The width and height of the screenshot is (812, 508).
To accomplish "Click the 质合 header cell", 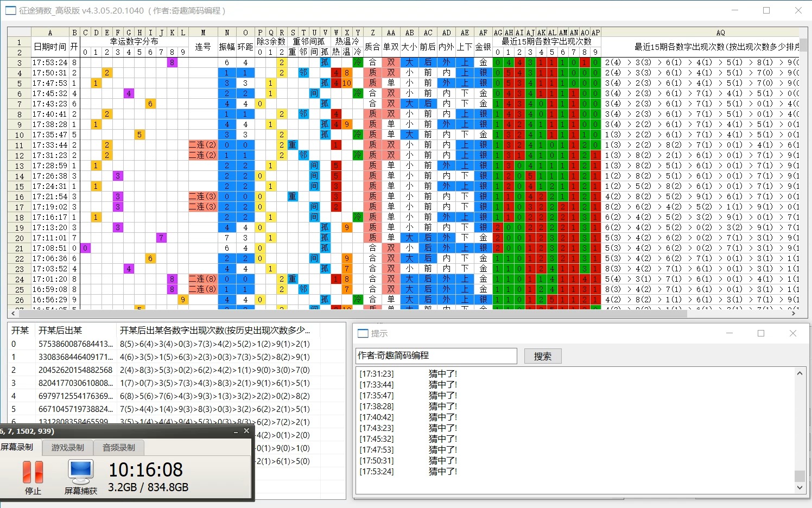I will pos(372,47).
